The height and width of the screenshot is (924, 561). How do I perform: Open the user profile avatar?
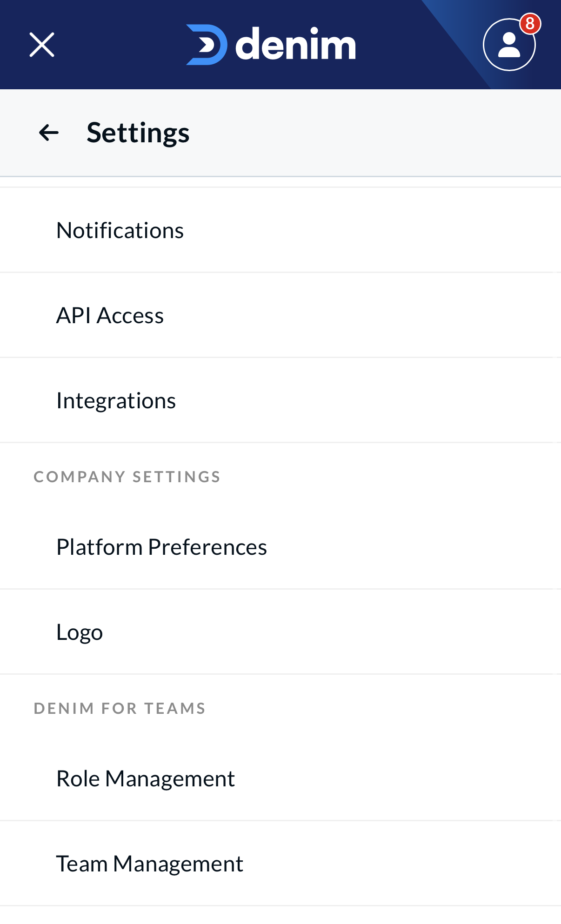[509, 45]
